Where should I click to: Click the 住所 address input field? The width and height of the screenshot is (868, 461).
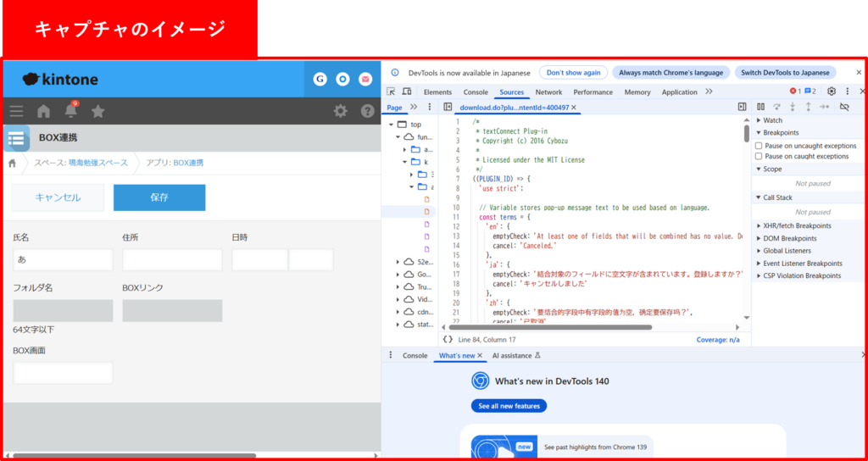(172, 260)
